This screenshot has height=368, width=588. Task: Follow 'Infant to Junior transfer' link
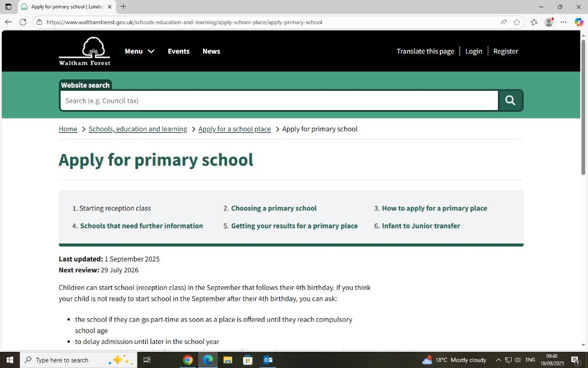pyautogui.click(x=420, y=226)
